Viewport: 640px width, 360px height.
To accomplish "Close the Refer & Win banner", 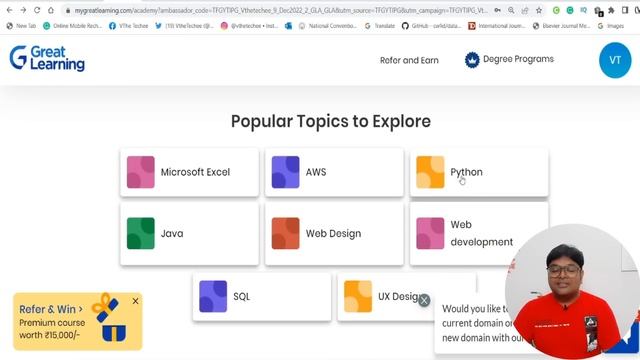I will 136,301.
